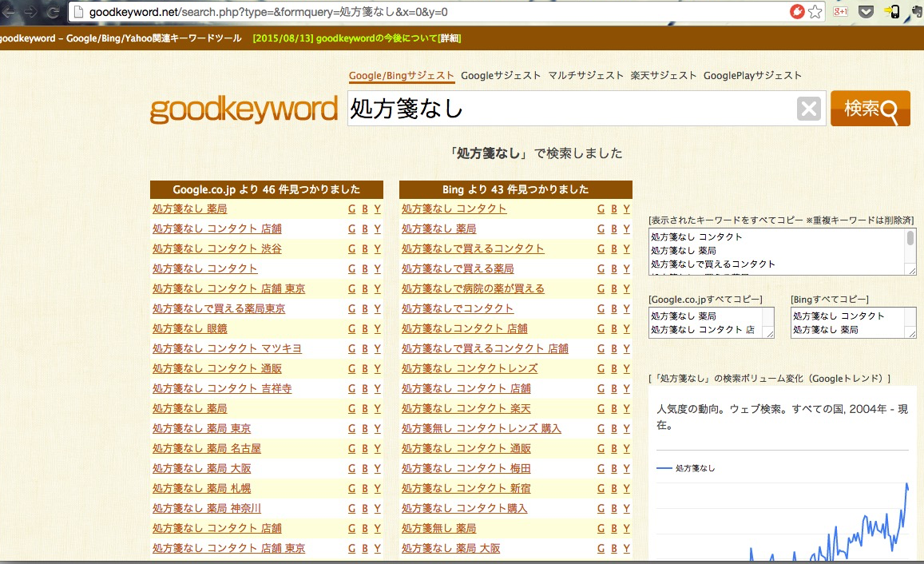Open Bing link 処方箋無し 薬局
Viewport: 924px width, 564px height.
tap(439, 529)
